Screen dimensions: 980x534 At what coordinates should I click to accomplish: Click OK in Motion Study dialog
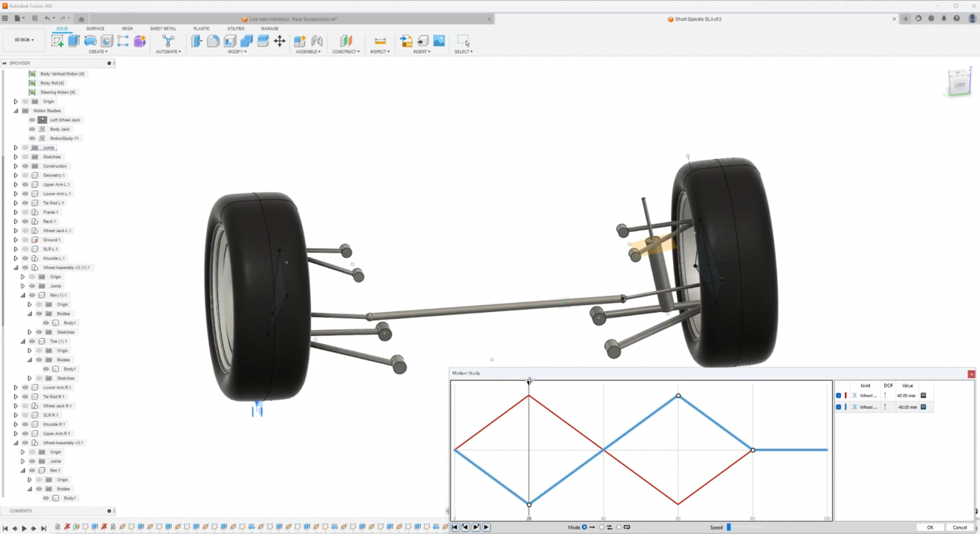coord(930,527)
